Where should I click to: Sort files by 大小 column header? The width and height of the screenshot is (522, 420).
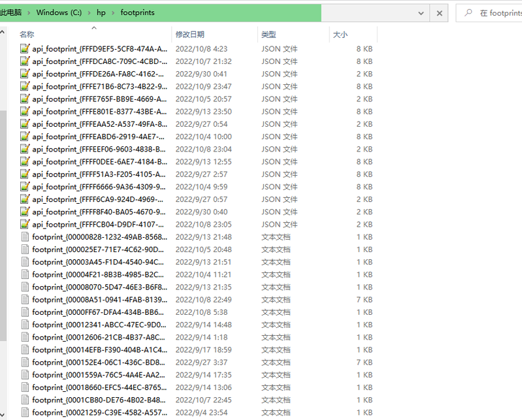[340, 35]
